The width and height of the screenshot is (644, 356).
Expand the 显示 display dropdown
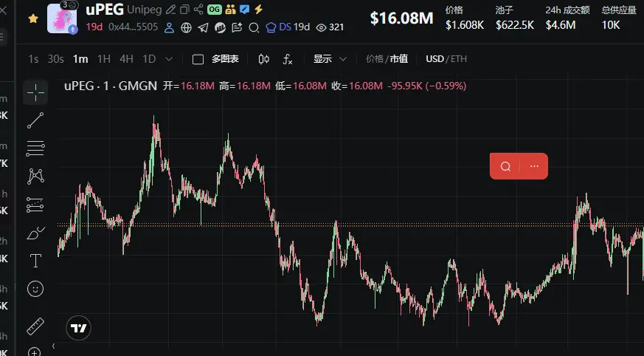tap(330, 59)
